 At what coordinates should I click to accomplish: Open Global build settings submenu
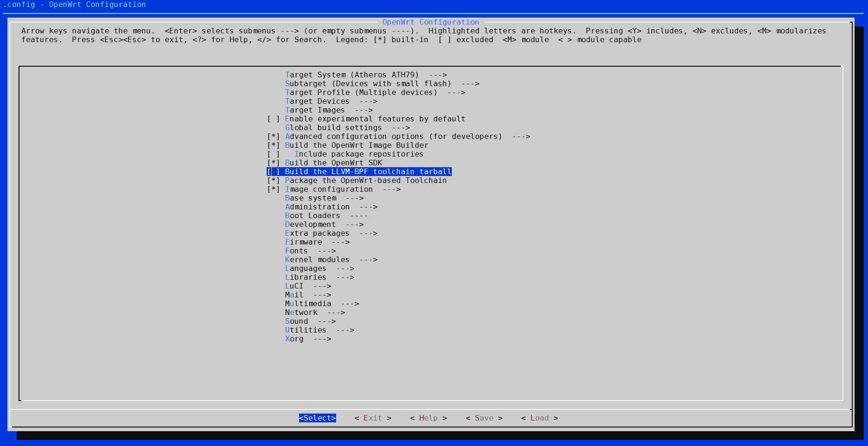click(x=347, y=128)
